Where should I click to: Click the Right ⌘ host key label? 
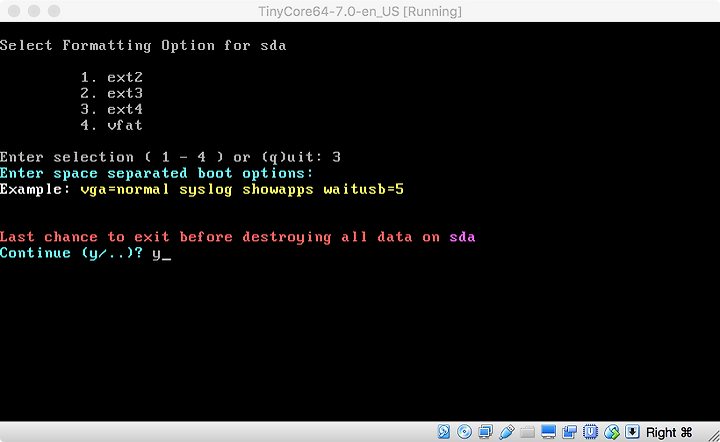[669, 432]
